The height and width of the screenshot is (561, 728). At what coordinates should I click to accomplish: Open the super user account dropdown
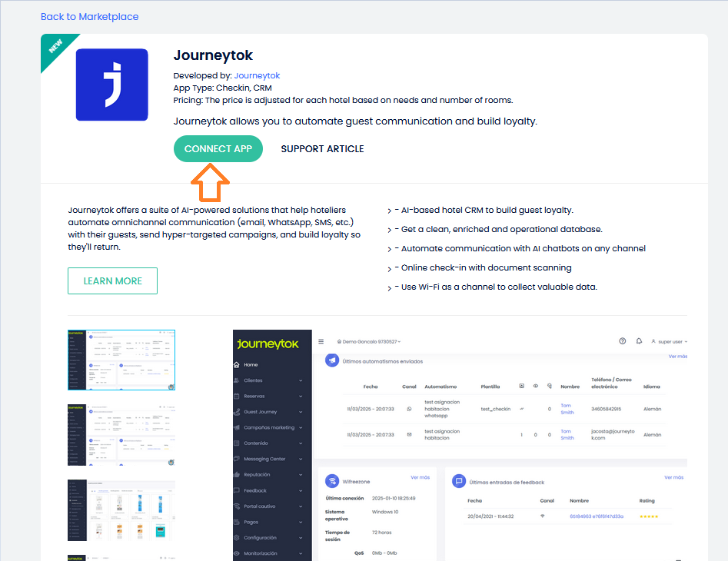(x=669, y=341)
